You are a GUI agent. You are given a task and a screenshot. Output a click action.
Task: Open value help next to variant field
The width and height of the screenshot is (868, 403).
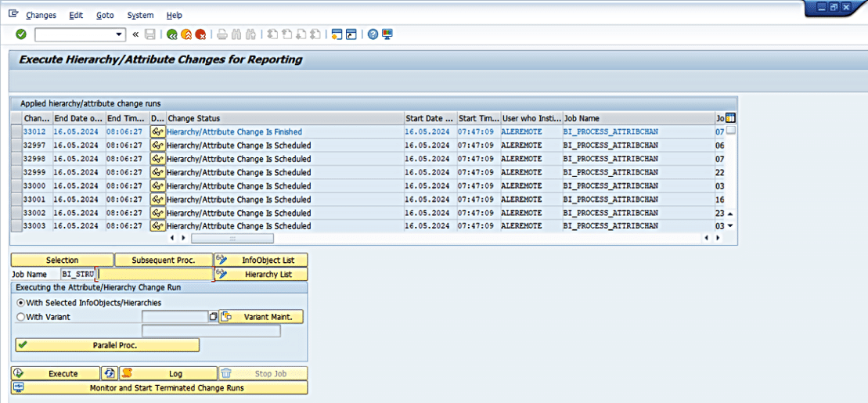[x=213, y=317]
